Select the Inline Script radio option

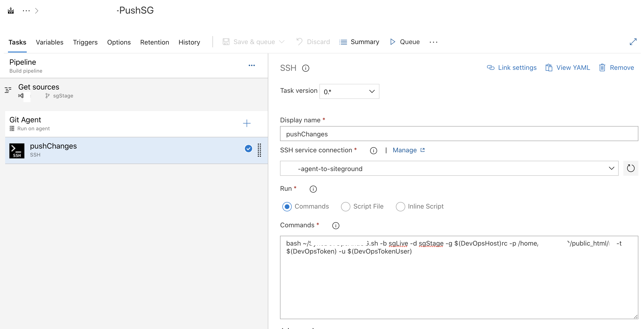400,207
